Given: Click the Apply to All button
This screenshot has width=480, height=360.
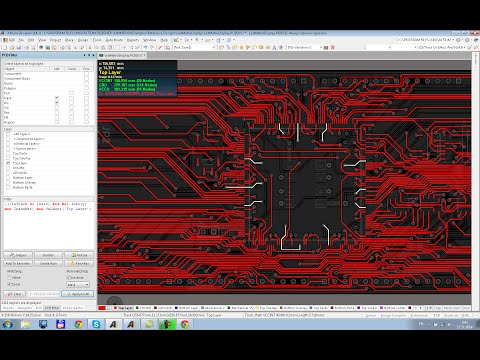Looking at the screenshot, I should [x=77, y=294].
